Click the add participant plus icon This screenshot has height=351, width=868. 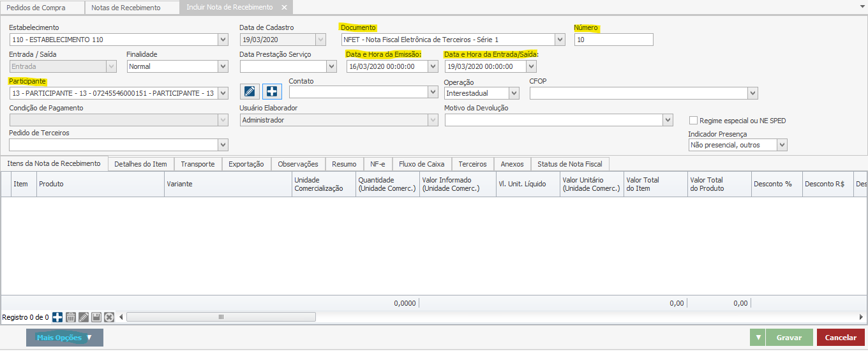coord(273,92)
